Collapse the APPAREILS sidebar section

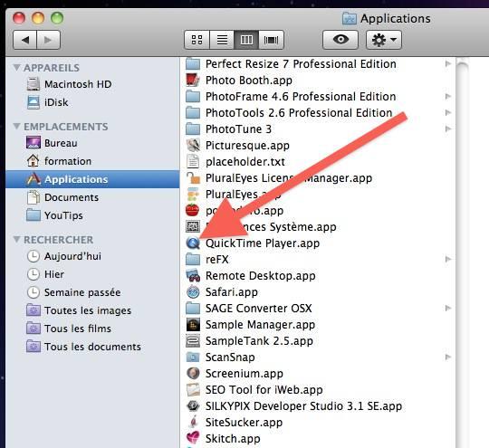tap(16, 68)
